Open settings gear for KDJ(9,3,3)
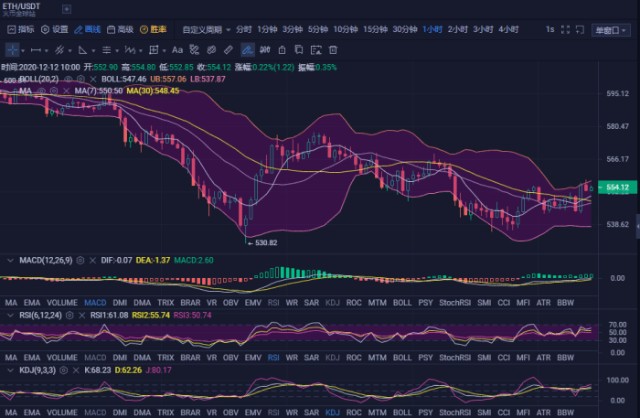The height and width of the screenshot is (418, 640). point(63,370)
